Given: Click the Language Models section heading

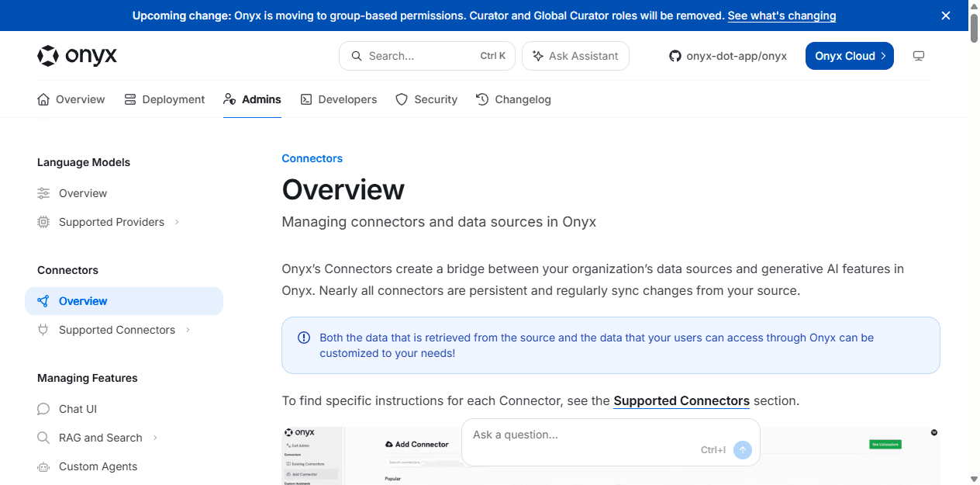Looking at the screenshot, I should [84, 162].
